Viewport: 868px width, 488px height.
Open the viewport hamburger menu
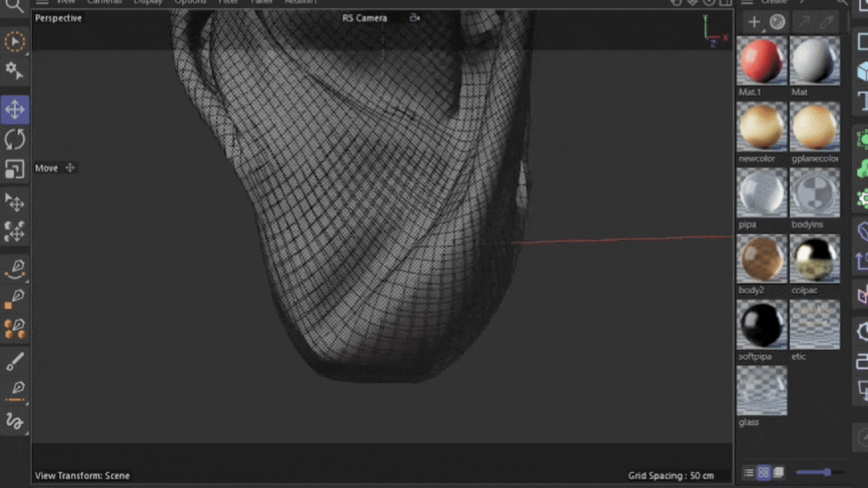coord(42,2)
